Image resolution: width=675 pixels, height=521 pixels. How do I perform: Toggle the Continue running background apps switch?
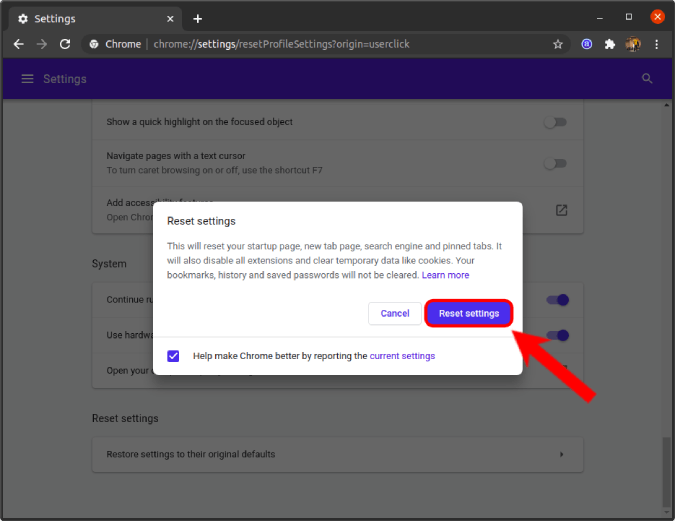pos(558,300)
